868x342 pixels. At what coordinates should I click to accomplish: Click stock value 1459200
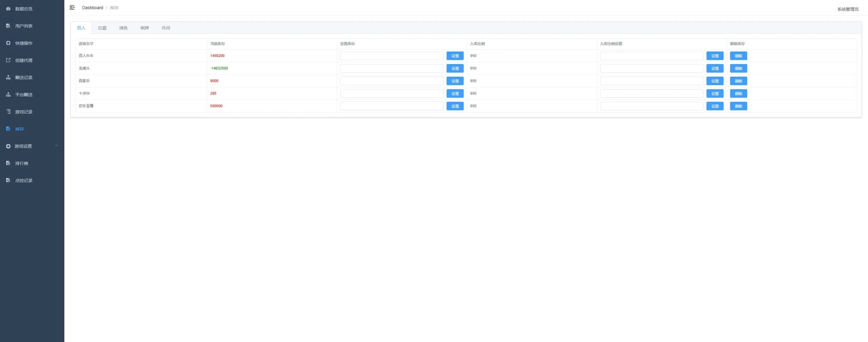(217, 56)
